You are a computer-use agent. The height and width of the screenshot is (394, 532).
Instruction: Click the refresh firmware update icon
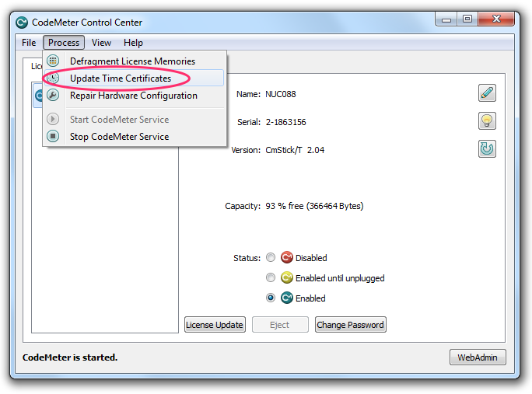[487, 149]
